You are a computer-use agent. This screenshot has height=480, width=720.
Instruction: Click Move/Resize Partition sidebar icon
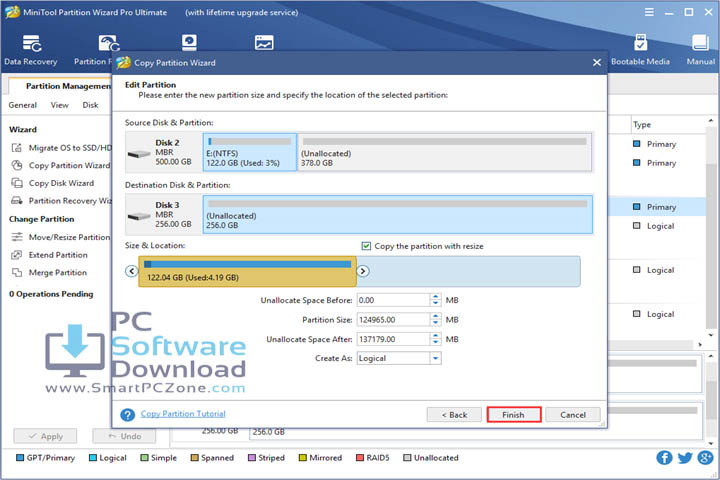click(x=17, y=237)
